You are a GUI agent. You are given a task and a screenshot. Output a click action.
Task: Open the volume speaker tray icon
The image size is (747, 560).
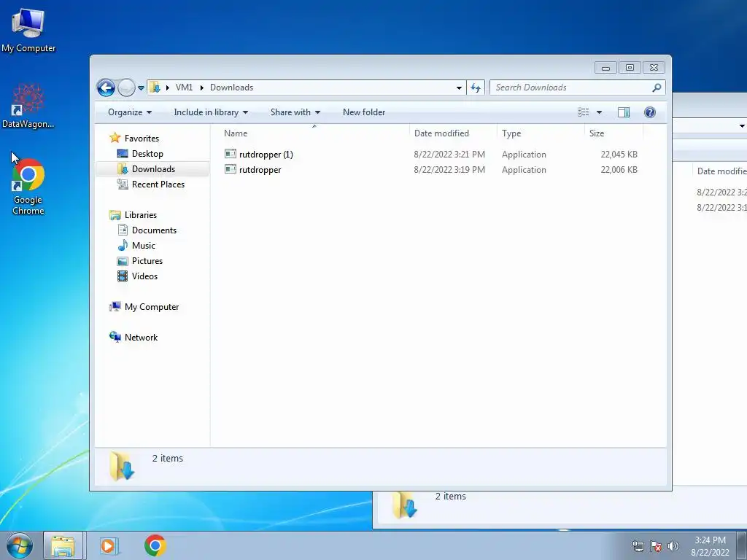point(673,546)
